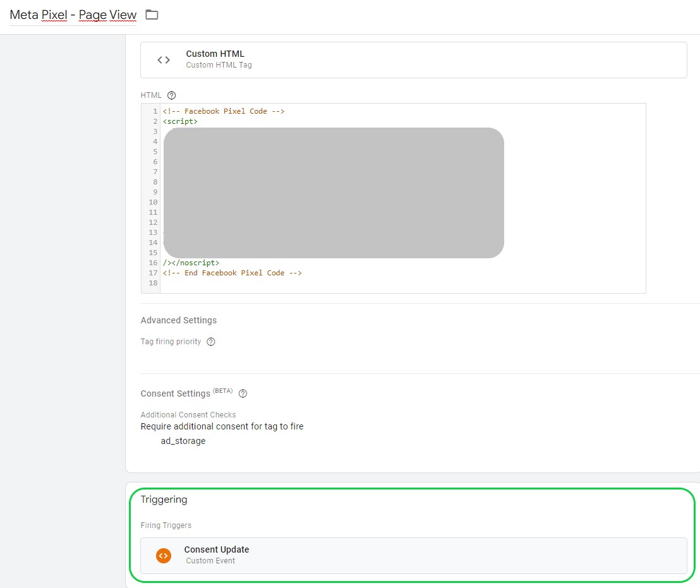Place cursor on Facebook Pixel Code comment line
Viewport: 700px width, 588px height.
coord(224,111)
